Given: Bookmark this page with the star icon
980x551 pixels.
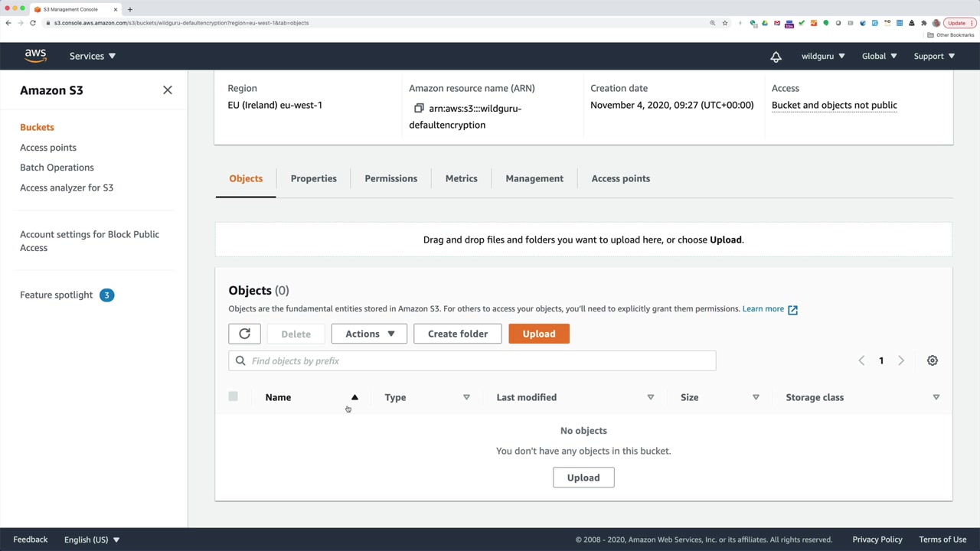Looking at the screenshot, I should pyautogui.click(x=724, y=23).
